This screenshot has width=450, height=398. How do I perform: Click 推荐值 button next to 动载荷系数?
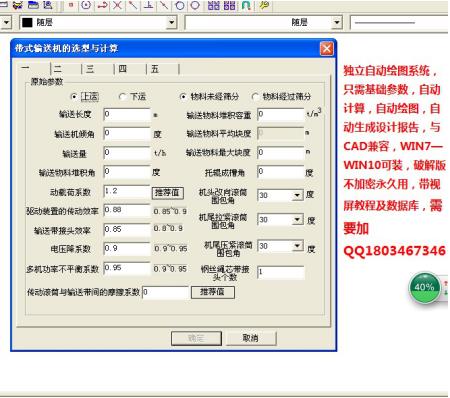pyautogui.click(x=168, y=193)
